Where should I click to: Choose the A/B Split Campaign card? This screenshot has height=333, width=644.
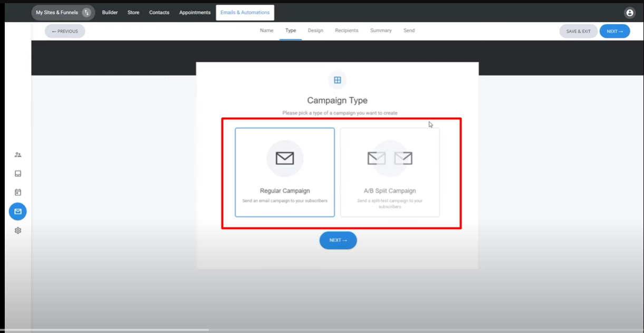point(390,172)
